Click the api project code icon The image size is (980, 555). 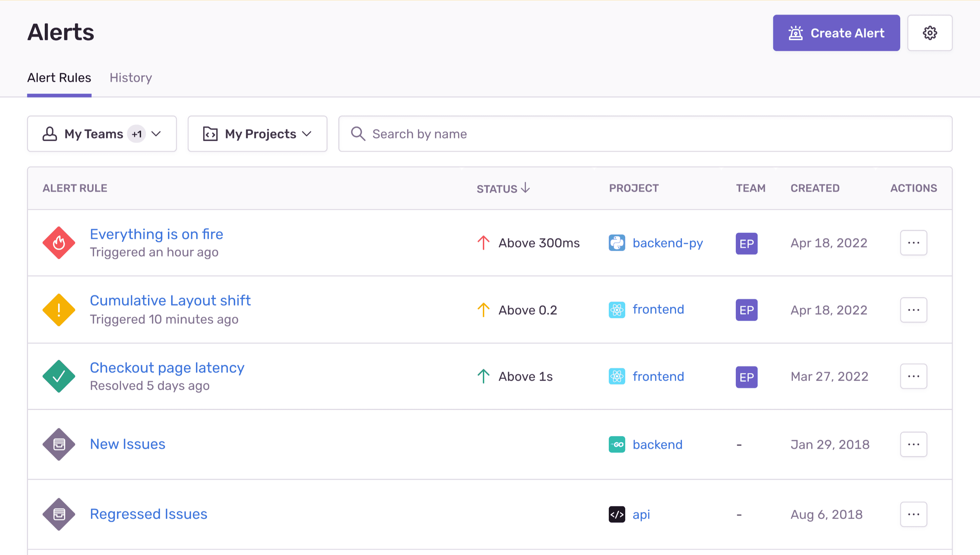pos(616,514)
